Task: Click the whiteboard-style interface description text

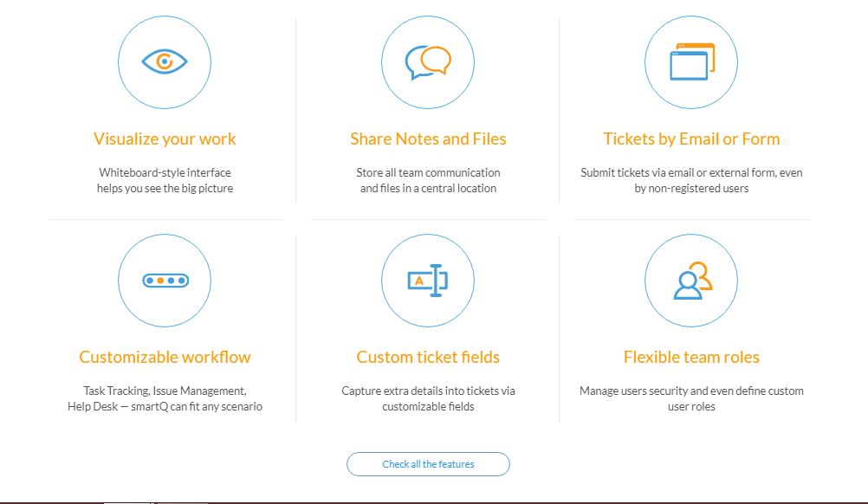Action: point(165,180)
